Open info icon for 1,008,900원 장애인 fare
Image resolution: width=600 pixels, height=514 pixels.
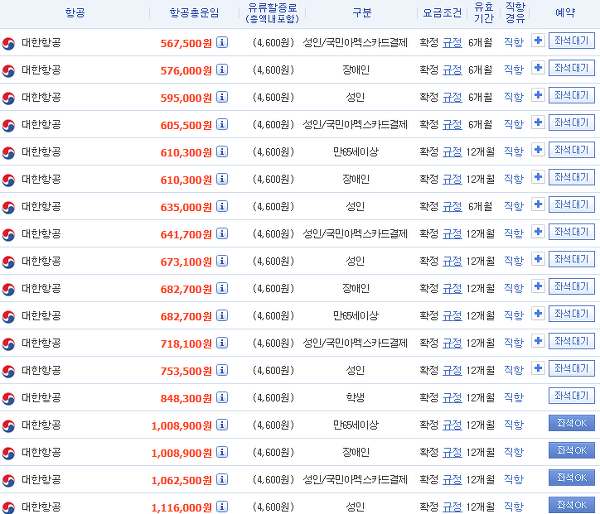coord(222,452)
